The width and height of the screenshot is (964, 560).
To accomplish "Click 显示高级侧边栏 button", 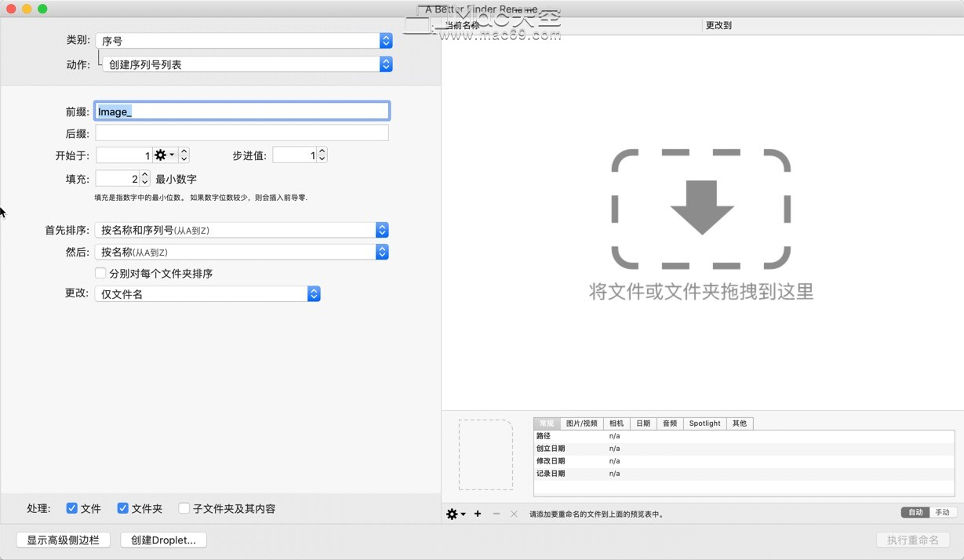I will pyautogui.click(x=64, y=540).
